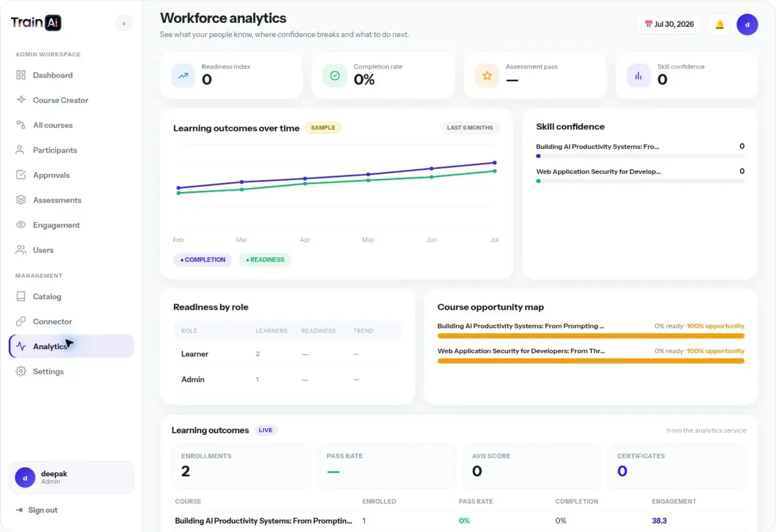The image size is (776, 532).
Task: Click the LIVE badge
Action: (x=265, y=430)
